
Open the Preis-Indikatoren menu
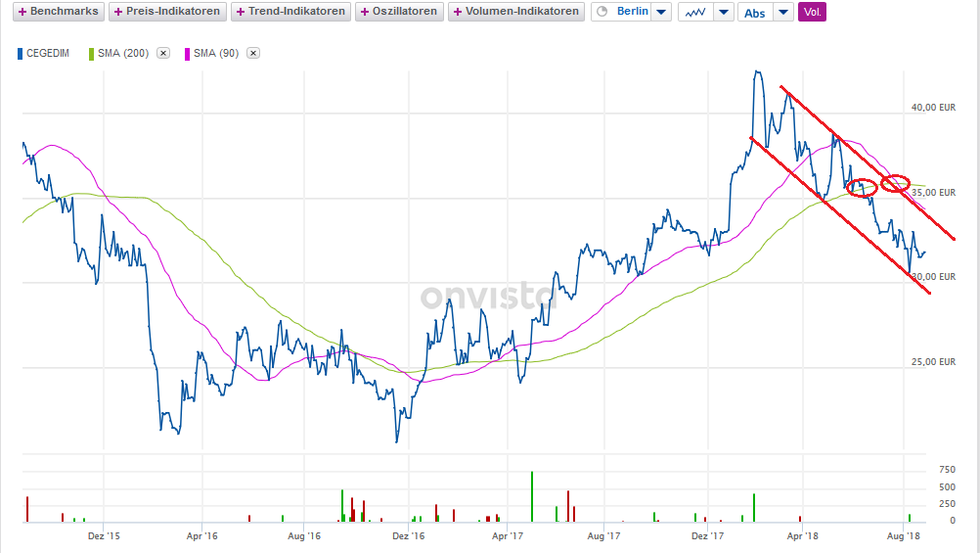point(166,12)
